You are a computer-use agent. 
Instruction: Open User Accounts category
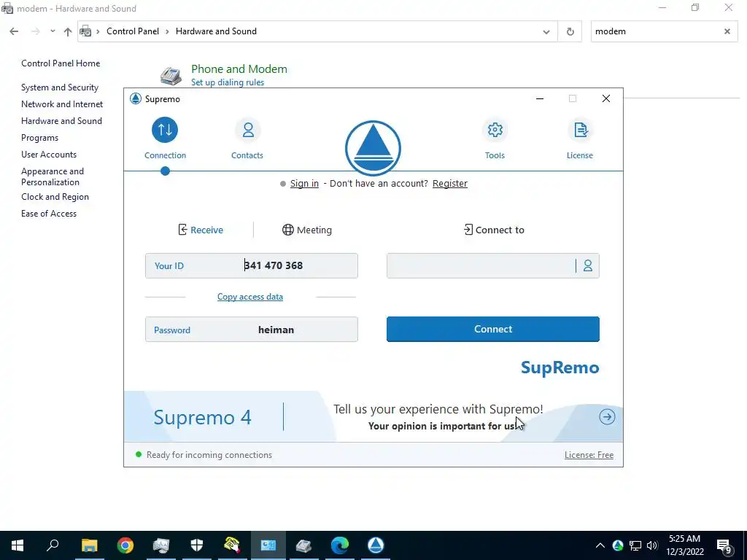tap(49, 155)
